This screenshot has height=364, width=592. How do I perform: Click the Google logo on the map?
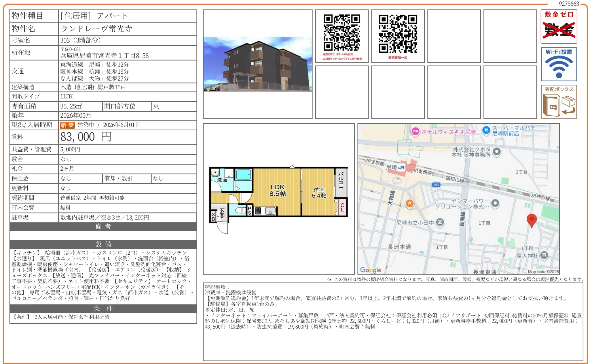point(370,270)
